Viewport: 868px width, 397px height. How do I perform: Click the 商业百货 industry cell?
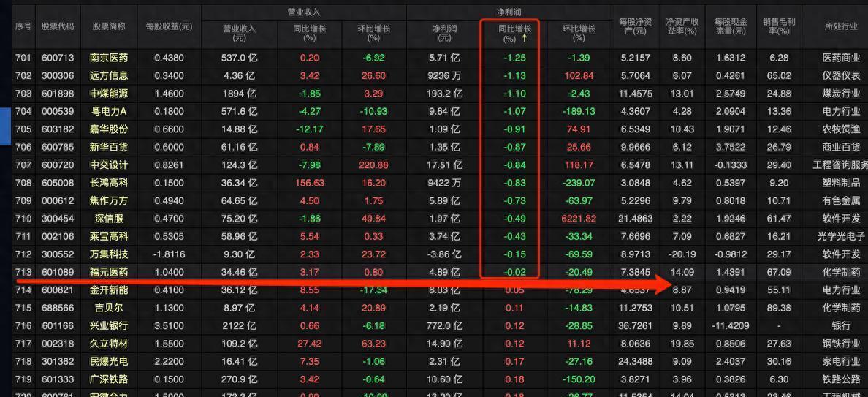pyautogui.click(x=842, y=147)
